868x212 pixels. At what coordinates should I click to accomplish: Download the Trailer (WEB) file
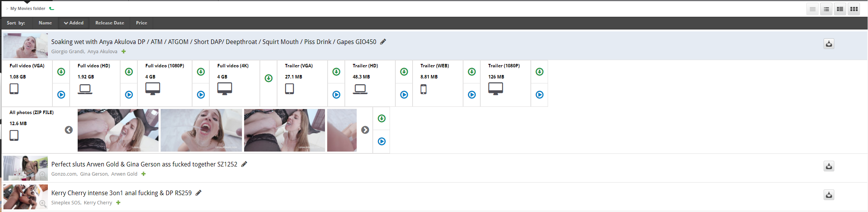[472, 72]
